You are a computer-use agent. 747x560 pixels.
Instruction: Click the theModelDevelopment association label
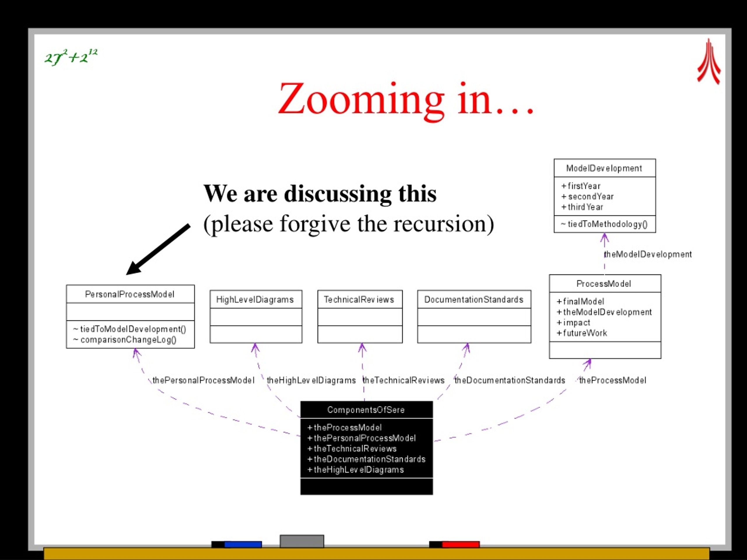[648, 254]
